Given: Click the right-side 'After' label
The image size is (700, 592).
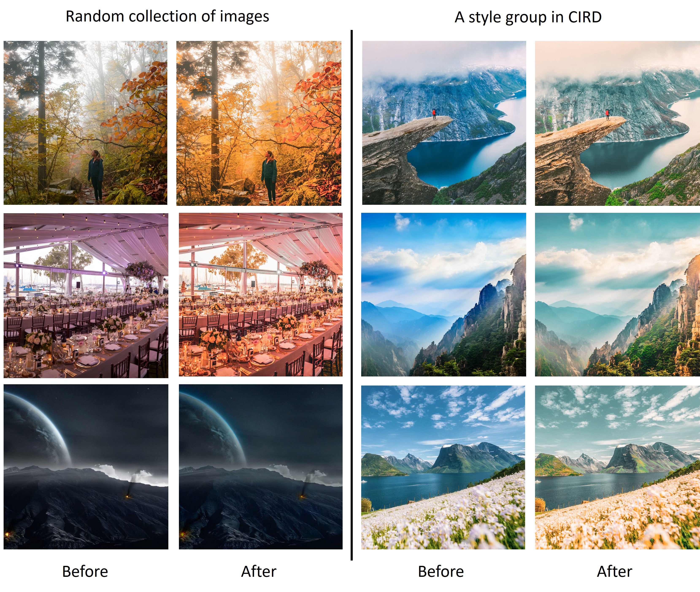Looking at the screenshot, I should coord(614,571).
